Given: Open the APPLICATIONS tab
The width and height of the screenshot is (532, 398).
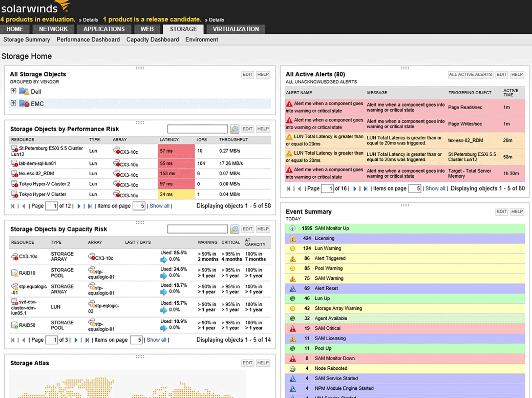Looking at the screenshot, I should coord(104,29).
